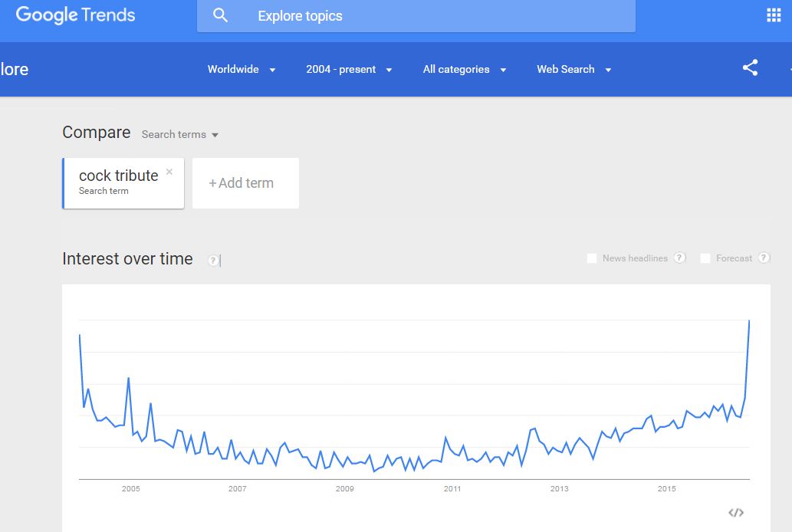This screenshot has height=532, width=792.
Task: Open the Web Search type dropdown
Action: click(574, 69)
